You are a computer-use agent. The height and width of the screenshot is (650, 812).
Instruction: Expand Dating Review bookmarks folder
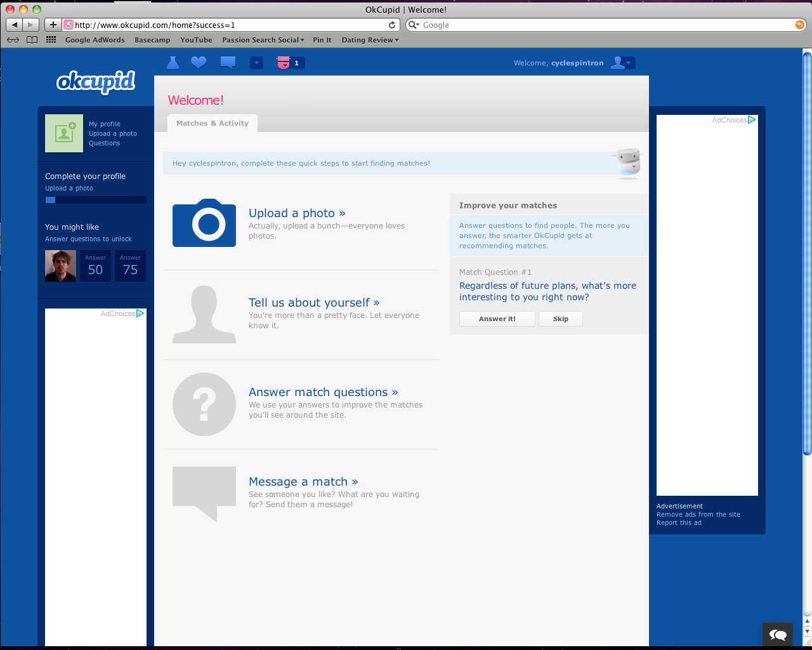click(x=370, y=40)
